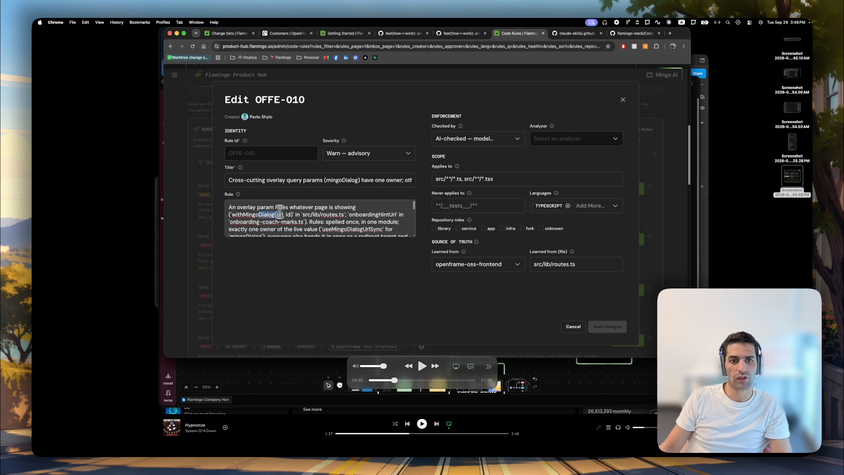This screenshot has height=475, width=844.
Task: Check the infra repository role
Action: (x=503, y=228)
